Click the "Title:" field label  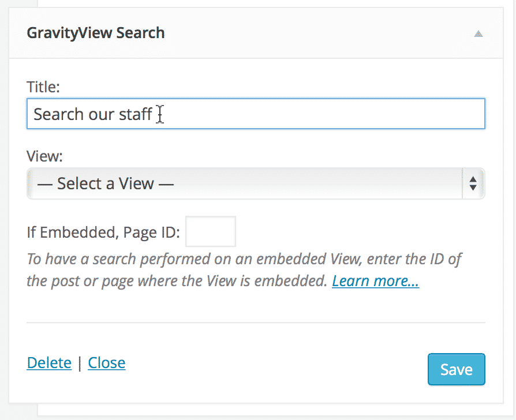tap(43, 87)
